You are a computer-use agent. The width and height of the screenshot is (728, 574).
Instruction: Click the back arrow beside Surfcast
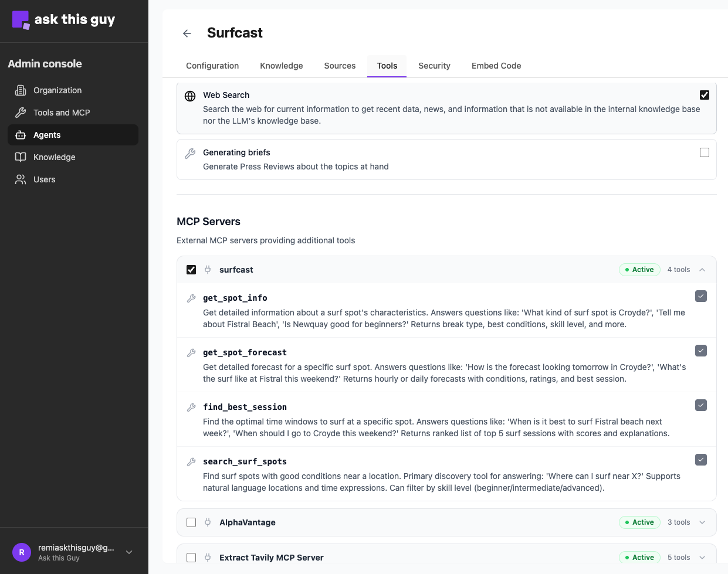187,33
